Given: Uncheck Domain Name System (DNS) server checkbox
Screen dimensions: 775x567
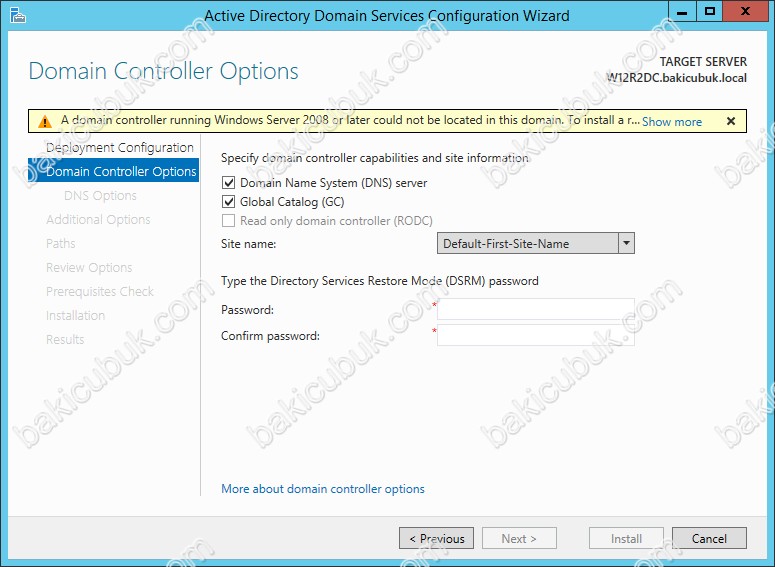Looking at the screenshot, I should click(228, 183).
